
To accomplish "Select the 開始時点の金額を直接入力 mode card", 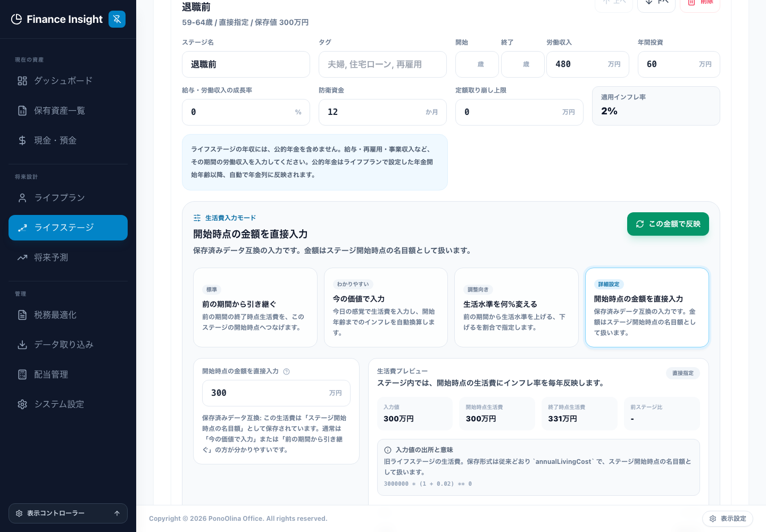I will coord(647,307).
